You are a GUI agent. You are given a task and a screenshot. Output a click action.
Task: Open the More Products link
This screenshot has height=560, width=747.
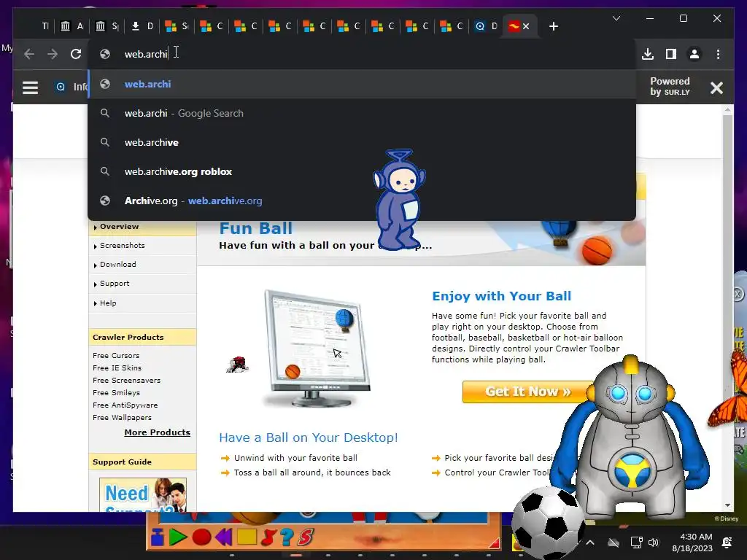tap(158, 432)
